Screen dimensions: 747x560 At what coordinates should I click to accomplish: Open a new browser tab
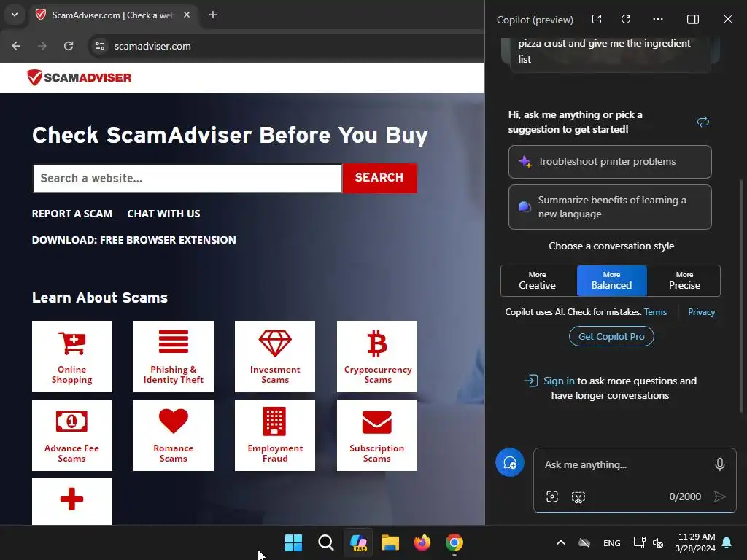coord(213,15)
